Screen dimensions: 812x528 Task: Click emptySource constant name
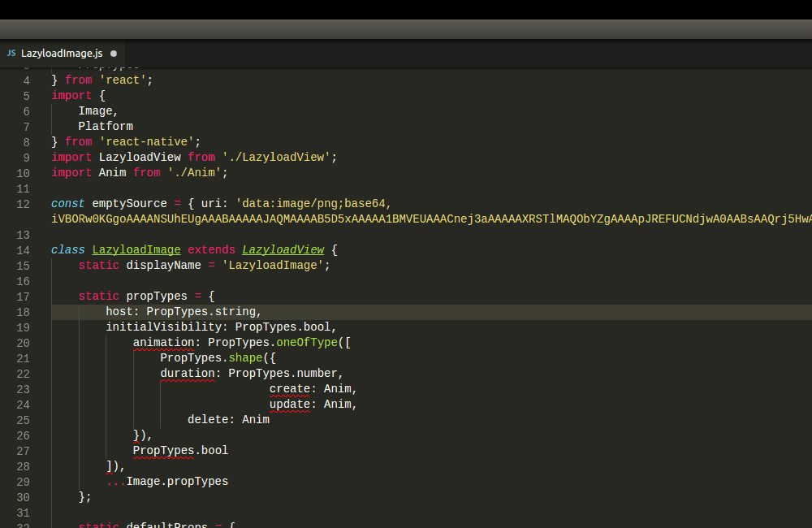point(129,204)
